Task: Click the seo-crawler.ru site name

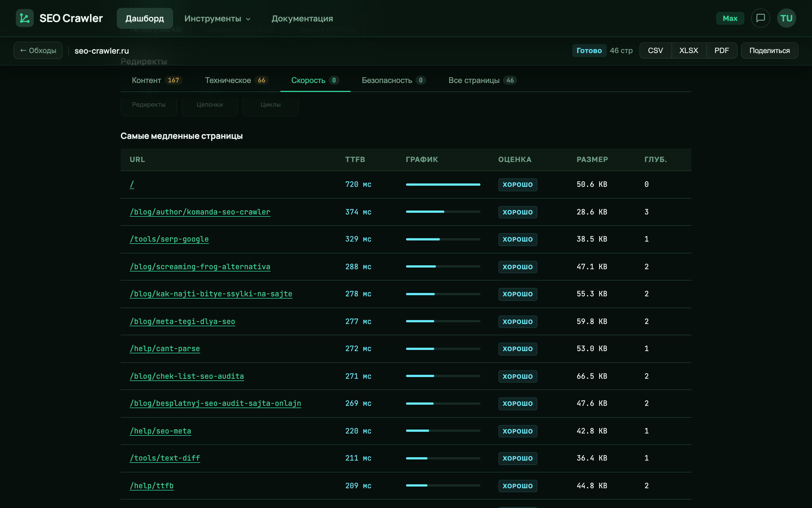Action: [x=102, y=51]
